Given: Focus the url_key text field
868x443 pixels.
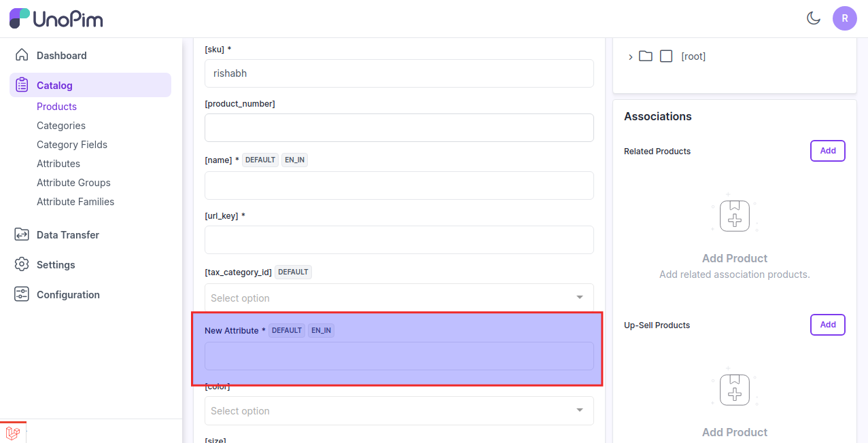Looking at the screenshot, I should coord(399,240).
